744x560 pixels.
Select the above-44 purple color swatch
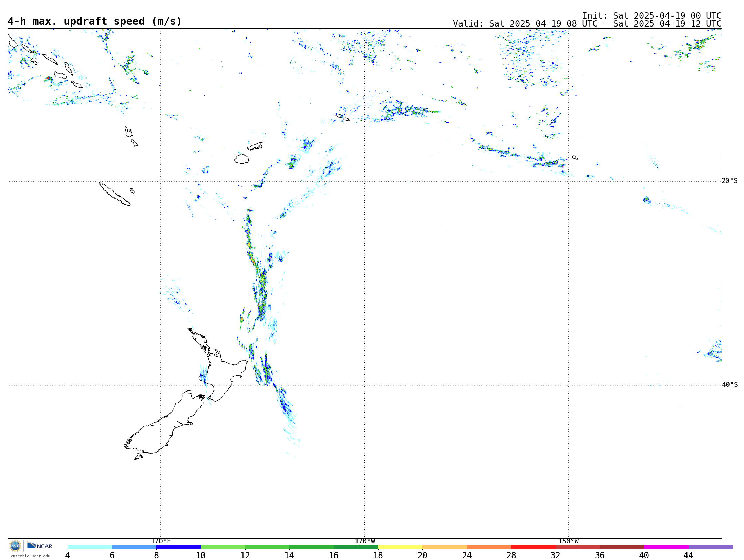point(711,547)
